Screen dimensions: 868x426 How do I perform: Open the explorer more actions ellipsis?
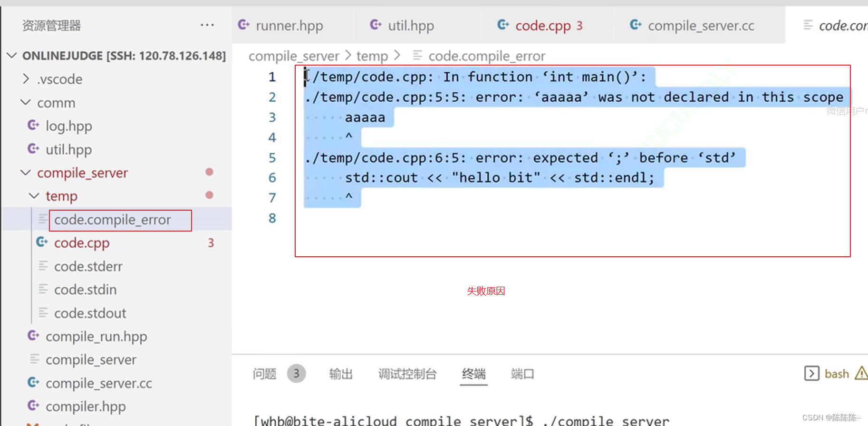click(207, 25)
